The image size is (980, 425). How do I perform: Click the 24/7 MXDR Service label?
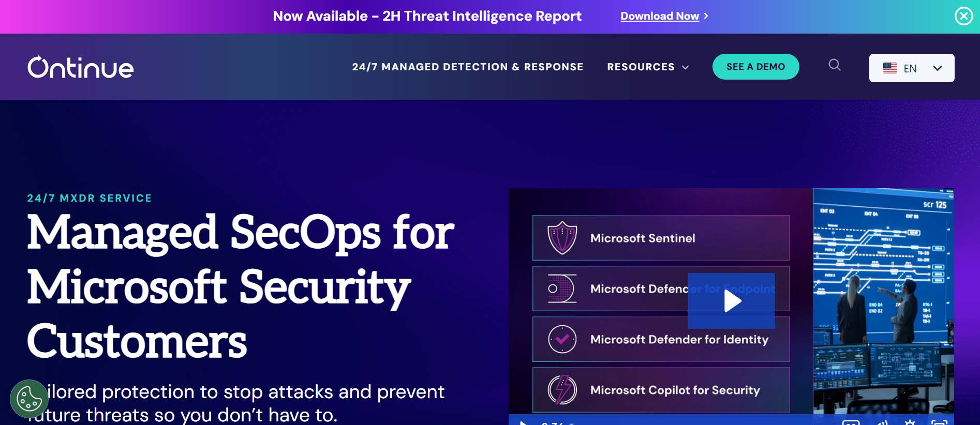click(x=90, y=198)
